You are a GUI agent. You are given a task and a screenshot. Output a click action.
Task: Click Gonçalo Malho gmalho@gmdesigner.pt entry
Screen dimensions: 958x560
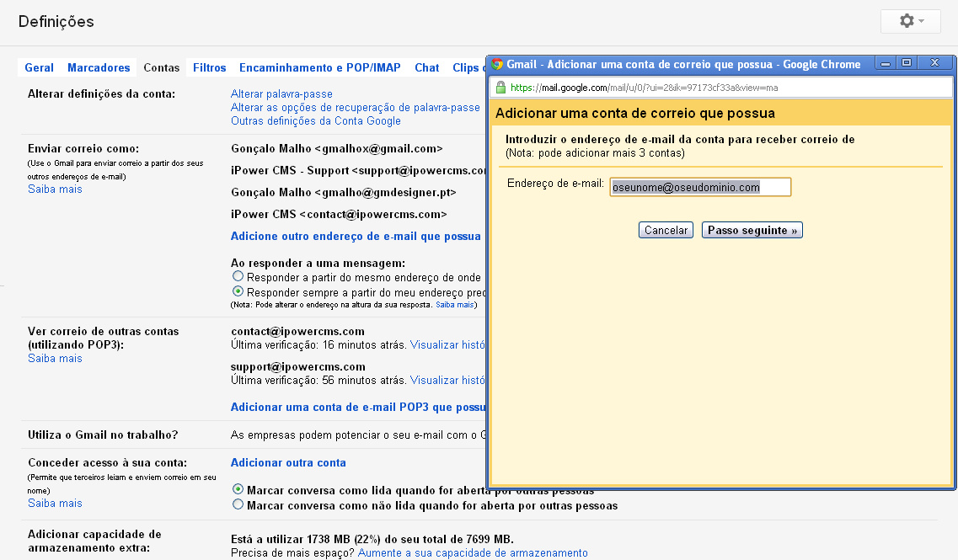coord(344,192)
